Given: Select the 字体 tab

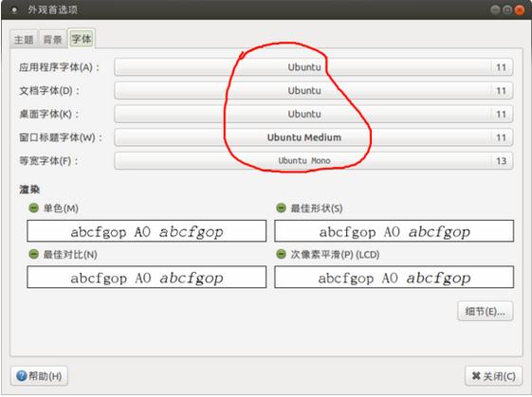Looking at the screenshot, I should (x=82, y=39).
